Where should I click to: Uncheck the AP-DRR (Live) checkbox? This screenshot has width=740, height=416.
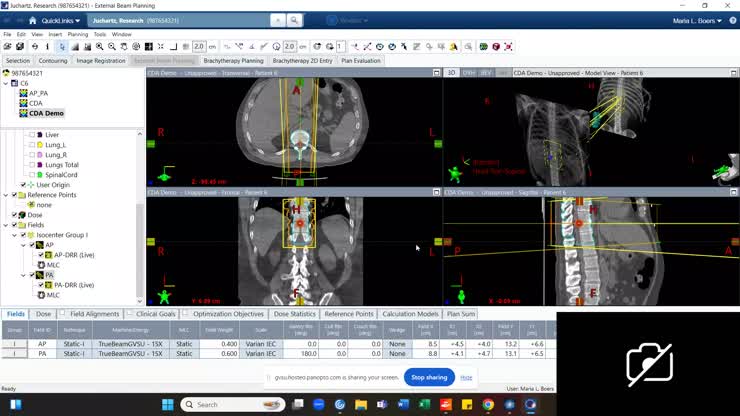coord(41,255)
